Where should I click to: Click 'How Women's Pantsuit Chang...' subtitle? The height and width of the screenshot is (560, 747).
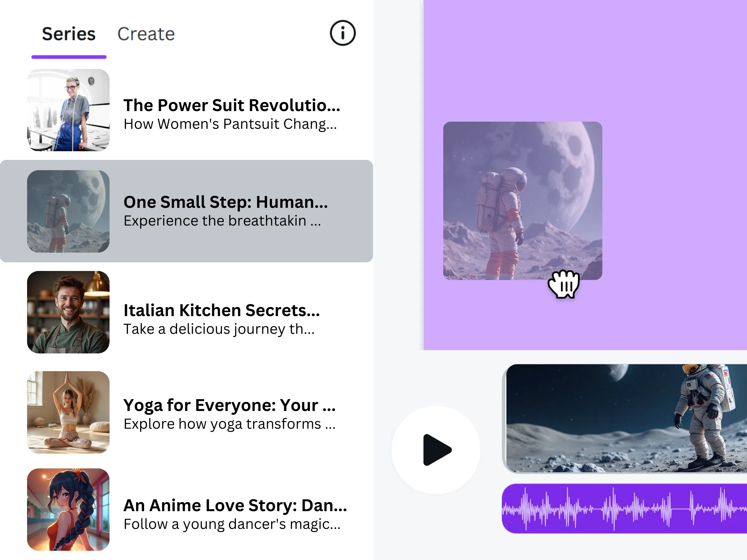click(x=230, y=124)
